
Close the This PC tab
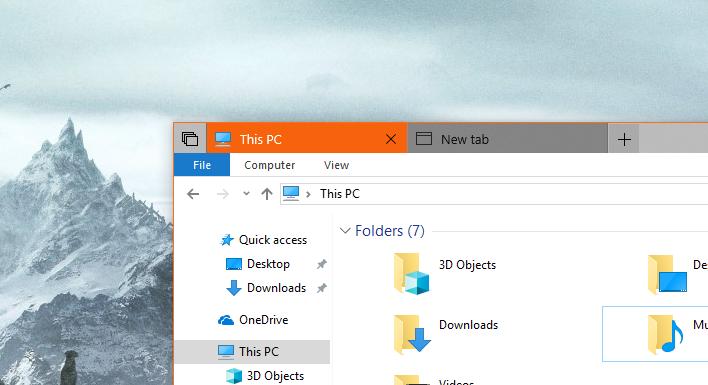(391, 139)
